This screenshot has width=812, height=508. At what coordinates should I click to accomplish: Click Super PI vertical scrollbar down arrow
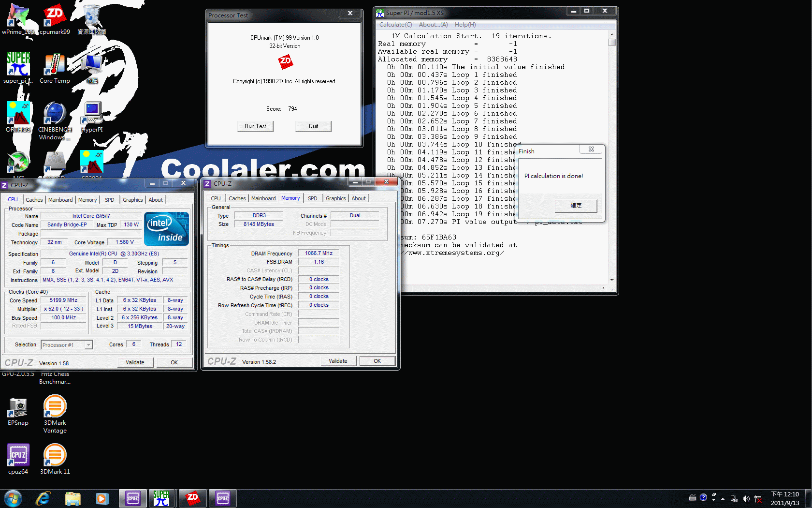612,280
